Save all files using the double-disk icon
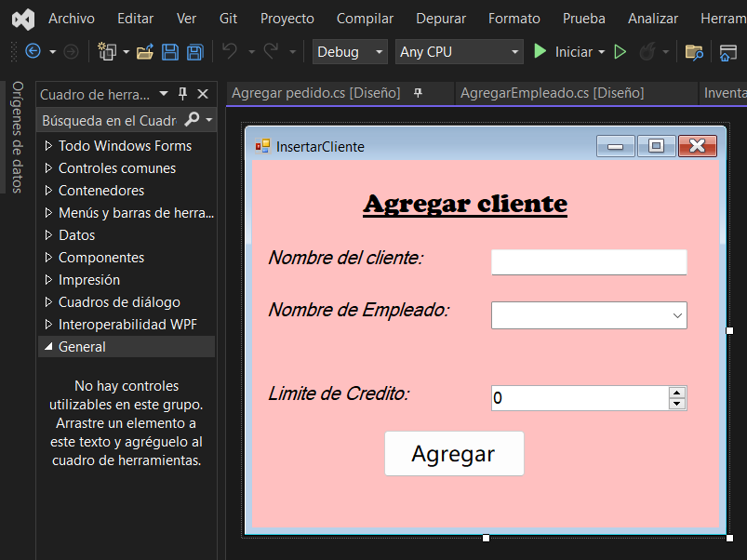Image resolution: width=747 pixels, height=560 pixels. pos(194,51)
